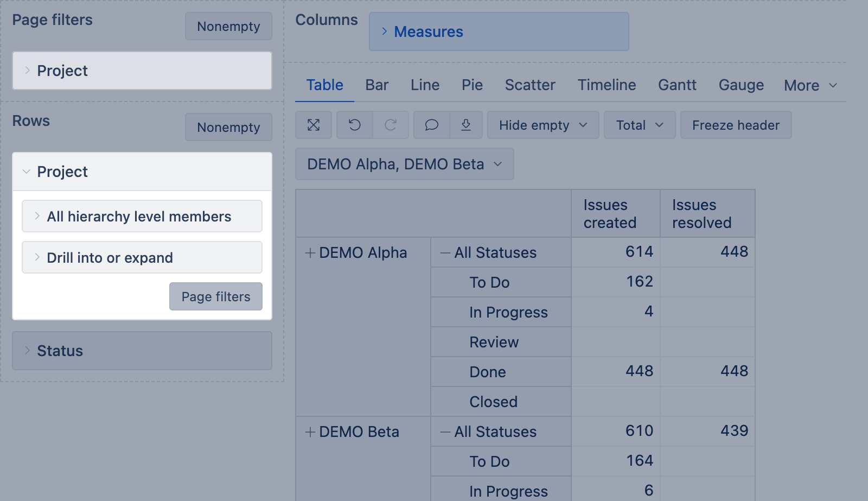The width and height of the screenshot is (868, 501).
Task: Click the redo arrow icon
Action: point(391,125)
